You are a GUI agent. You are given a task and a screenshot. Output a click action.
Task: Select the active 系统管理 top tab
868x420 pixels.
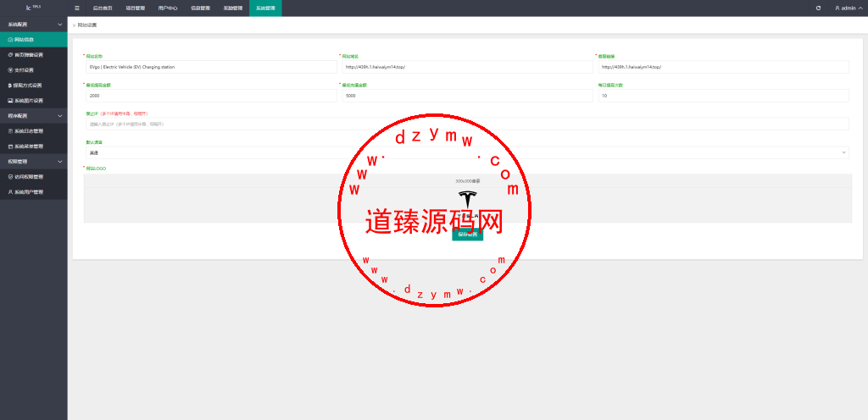pos(265,8)
